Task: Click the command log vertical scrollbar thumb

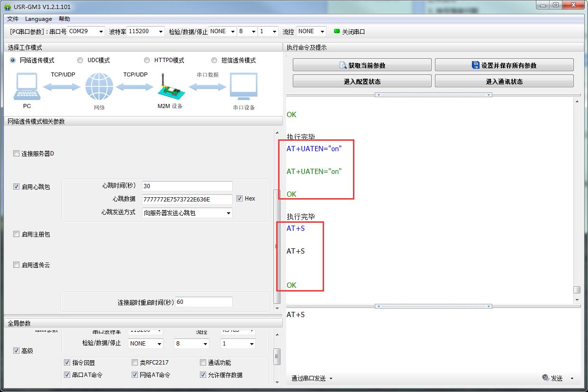Action: pos(577,290)
